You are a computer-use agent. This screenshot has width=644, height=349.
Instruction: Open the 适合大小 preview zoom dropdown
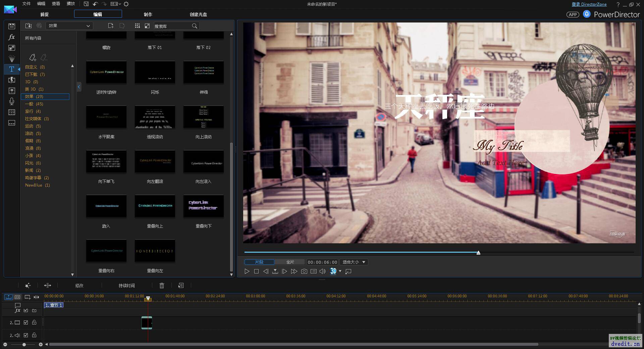click(354, 262)
